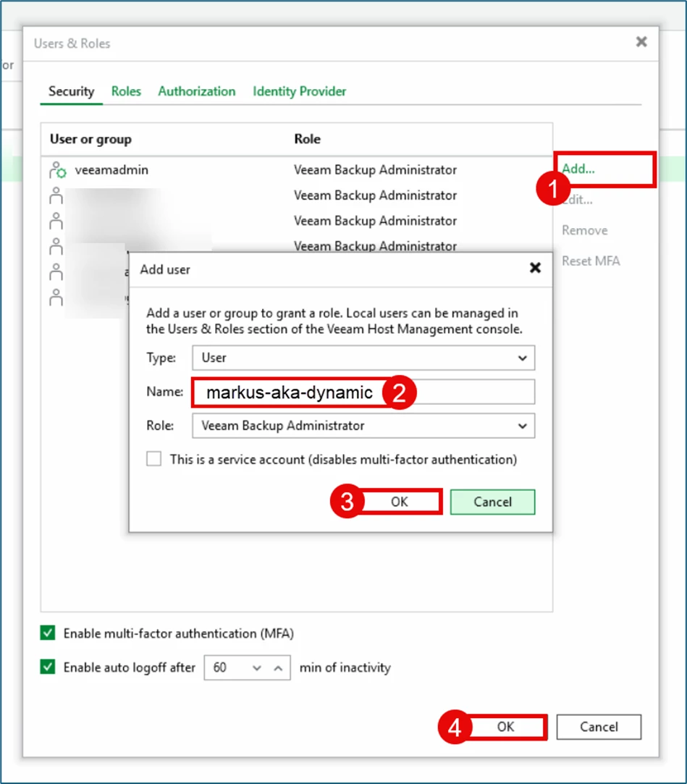The width and height of the screenshot is (687, 784).
Task: Click the auto logoff value 60
Action: click(220, 668)
